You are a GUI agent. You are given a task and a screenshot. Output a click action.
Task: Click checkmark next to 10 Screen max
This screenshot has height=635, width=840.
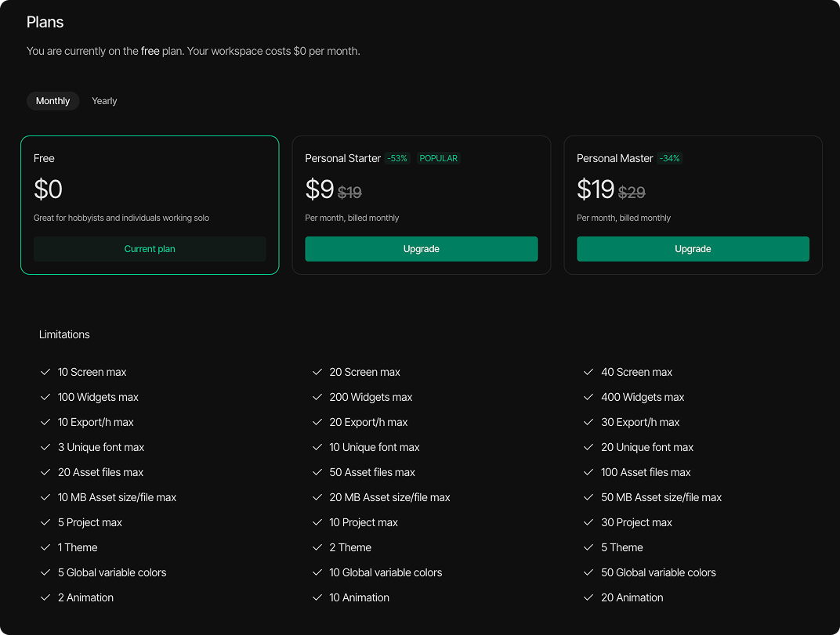click(45, 372)
